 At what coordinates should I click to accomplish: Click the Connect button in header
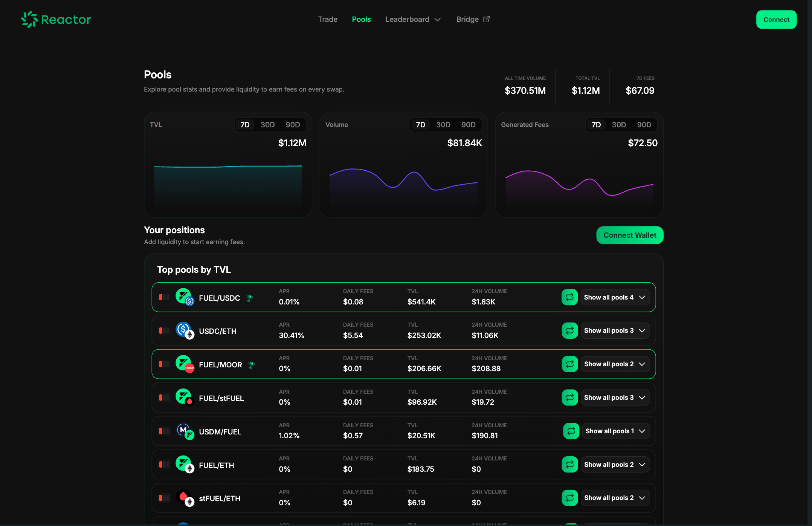point(776,20)
